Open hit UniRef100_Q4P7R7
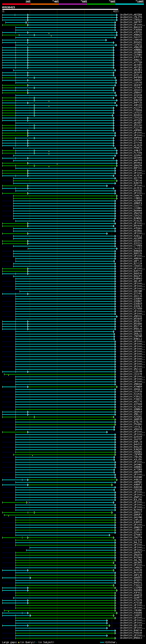Image resolution: width=146 pixels, height=644 pixels. click(131, 22)
